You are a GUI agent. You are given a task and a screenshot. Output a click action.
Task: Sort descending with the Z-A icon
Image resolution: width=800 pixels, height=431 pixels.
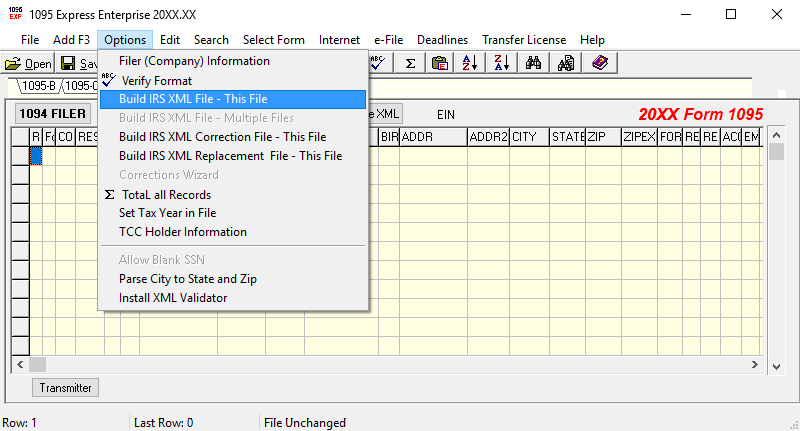point(501,63)
